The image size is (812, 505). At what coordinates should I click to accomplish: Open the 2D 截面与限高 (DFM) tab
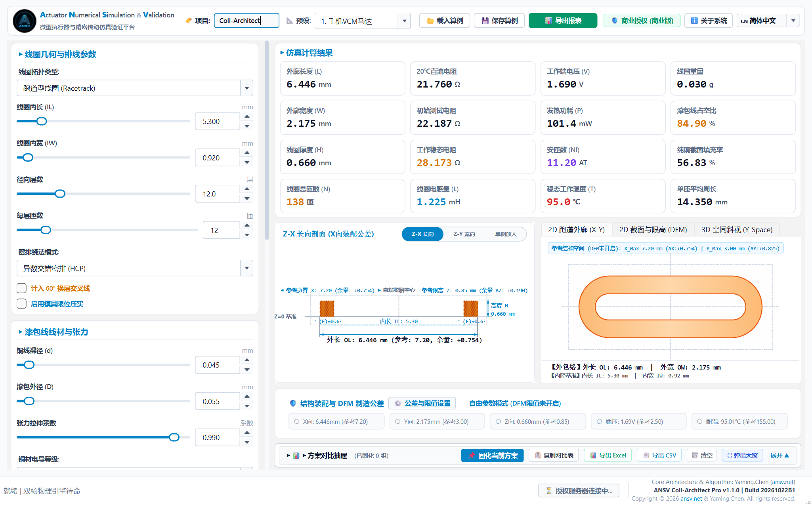(x=653, y=230)
